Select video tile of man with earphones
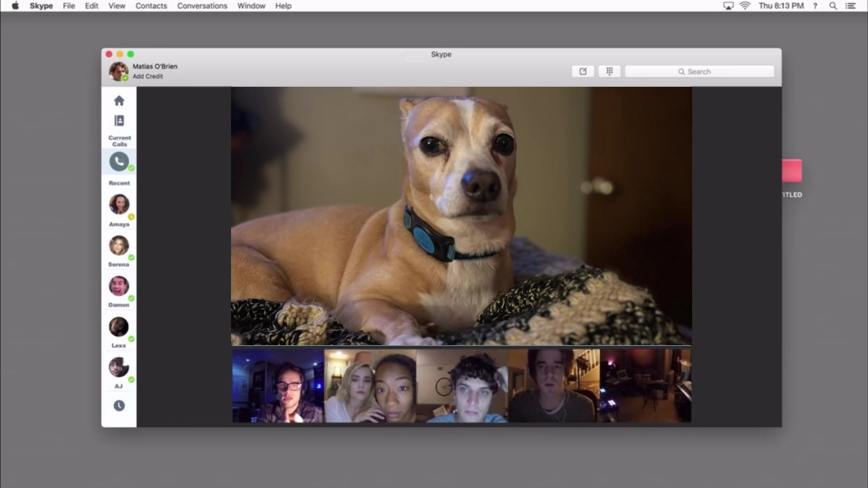 554,385
